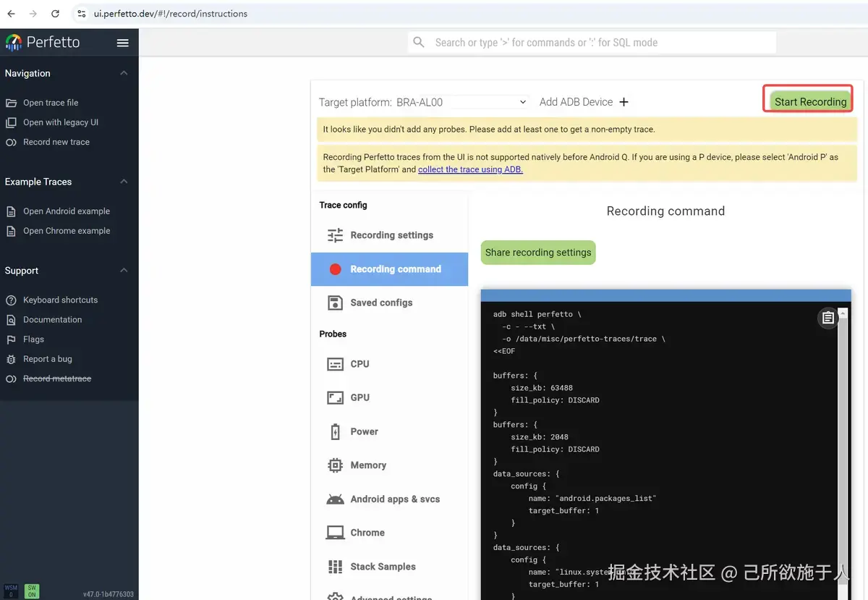Click Share recording settings button
This screenshot has height=600, width=868.
(x=538, y=253)
